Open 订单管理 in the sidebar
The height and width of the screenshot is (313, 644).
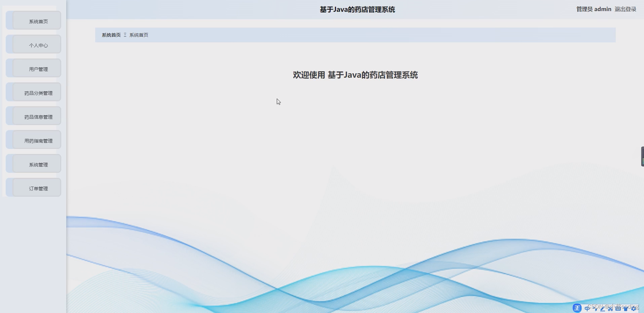click(x=33, y=188)
